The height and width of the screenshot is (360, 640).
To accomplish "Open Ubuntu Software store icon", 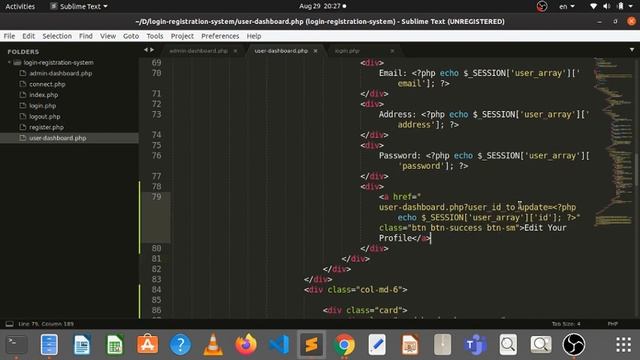I will [147, 345].
